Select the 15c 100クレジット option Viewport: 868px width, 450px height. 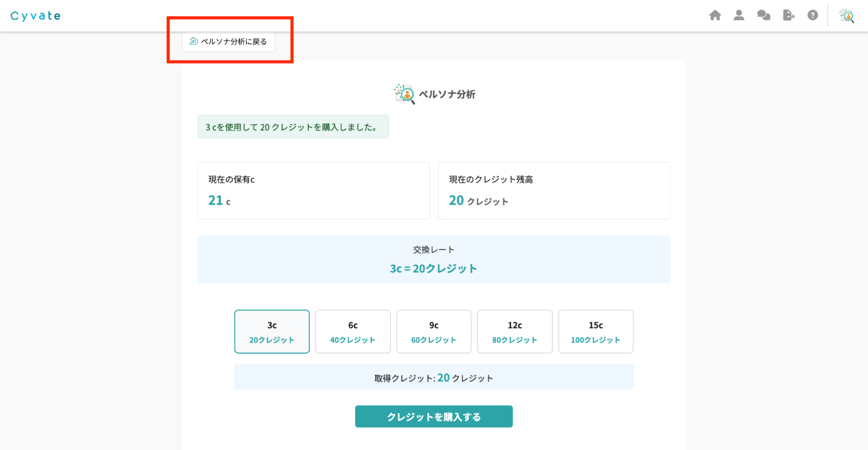pos(595,332)
